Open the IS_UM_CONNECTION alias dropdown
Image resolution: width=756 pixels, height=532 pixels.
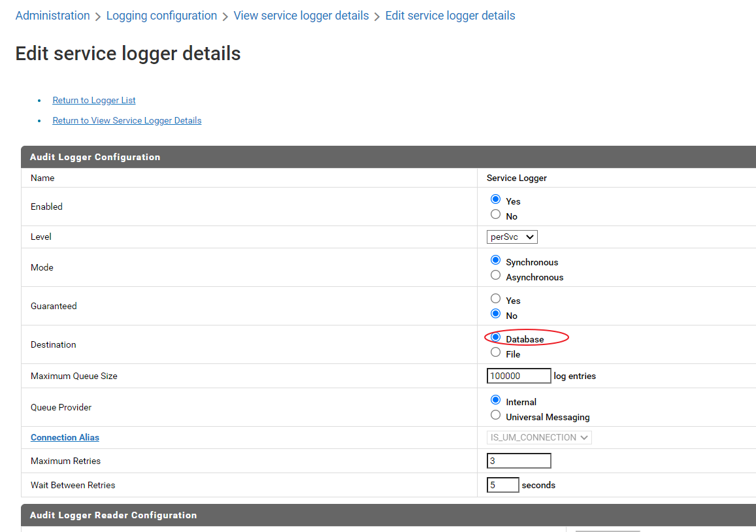pyautogui.click(x=539, y=437)
